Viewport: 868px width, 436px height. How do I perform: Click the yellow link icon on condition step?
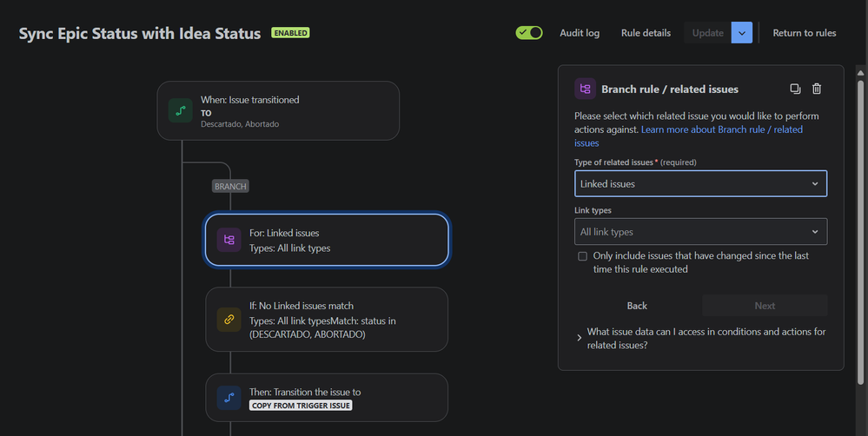coord(229,320)
